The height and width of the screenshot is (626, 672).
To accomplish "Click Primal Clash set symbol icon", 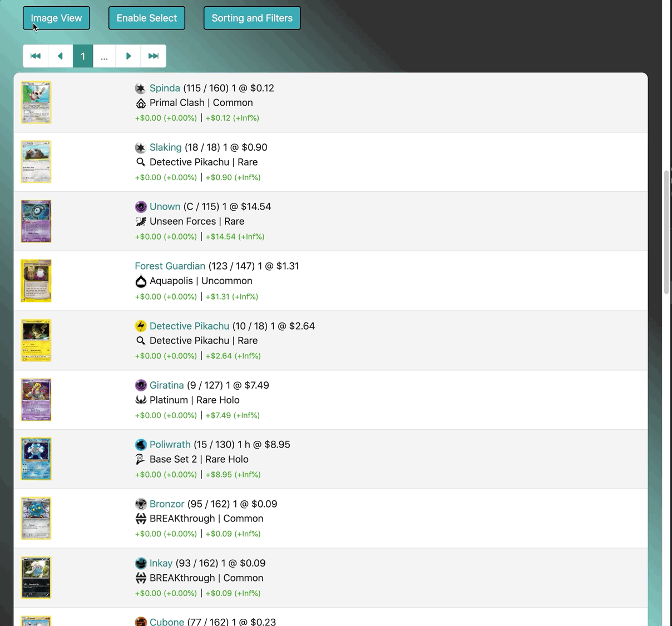I will point(141,103).
